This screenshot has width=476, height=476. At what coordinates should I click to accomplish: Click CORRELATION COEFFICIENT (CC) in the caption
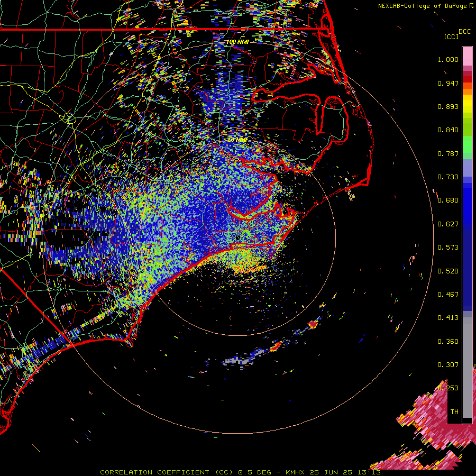click(x=167, y=472)
